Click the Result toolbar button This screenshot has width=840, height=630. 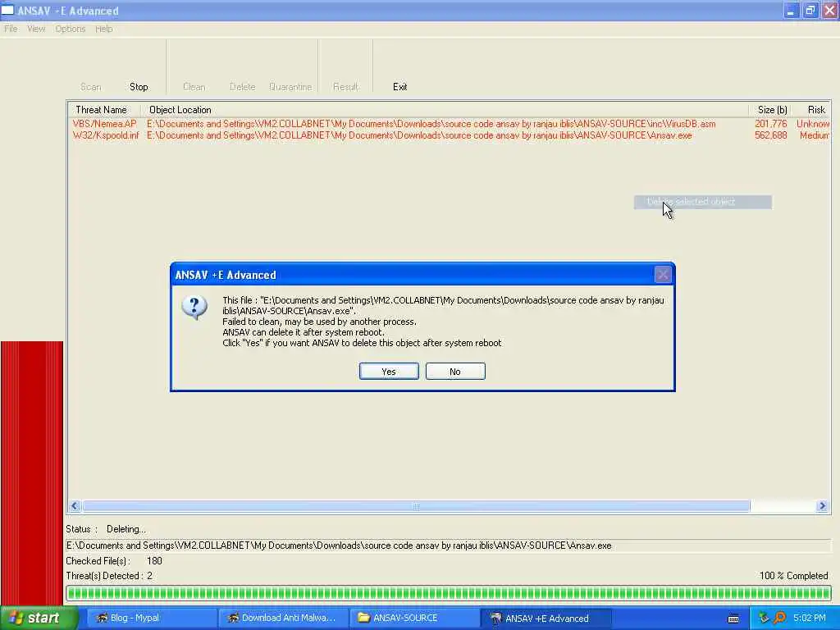click(345, 87)
